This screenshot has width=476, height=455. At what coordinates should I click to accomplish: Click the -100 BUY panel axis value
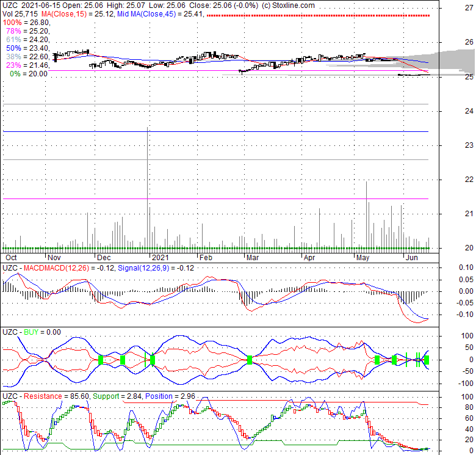pyautogui.click(x=466, y=384)
